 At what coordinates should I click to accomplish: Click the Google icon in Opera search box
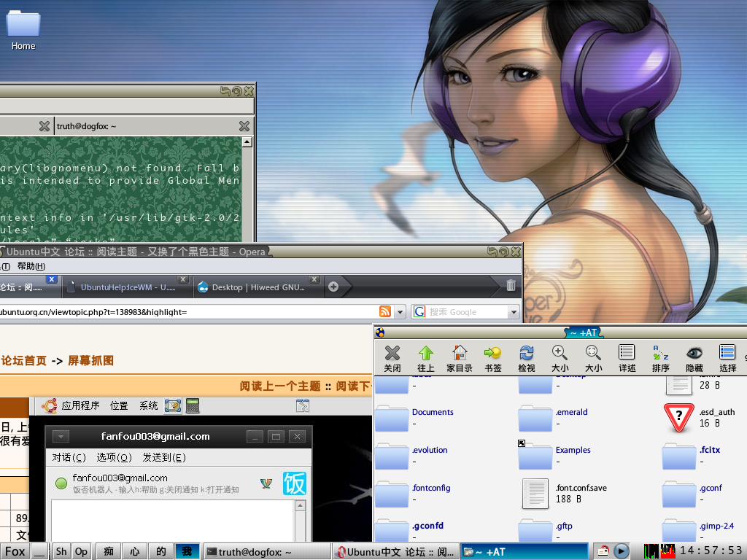(419, 311)
